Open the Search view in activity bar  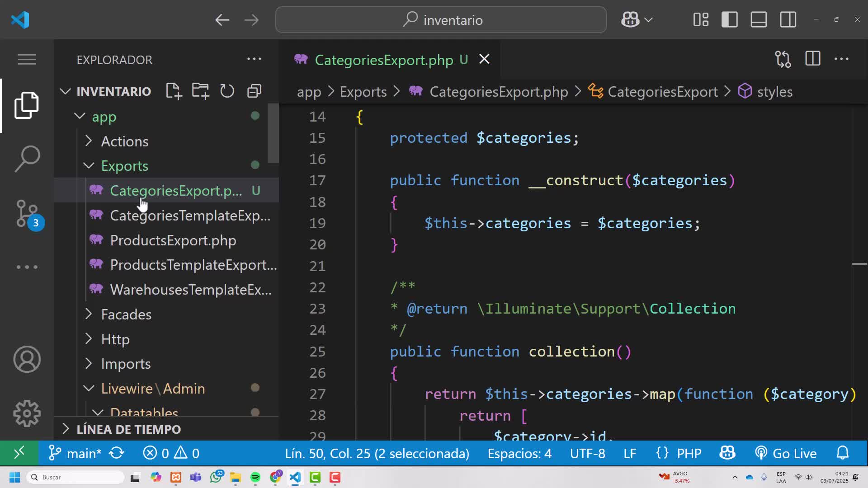tap(27, 159)
